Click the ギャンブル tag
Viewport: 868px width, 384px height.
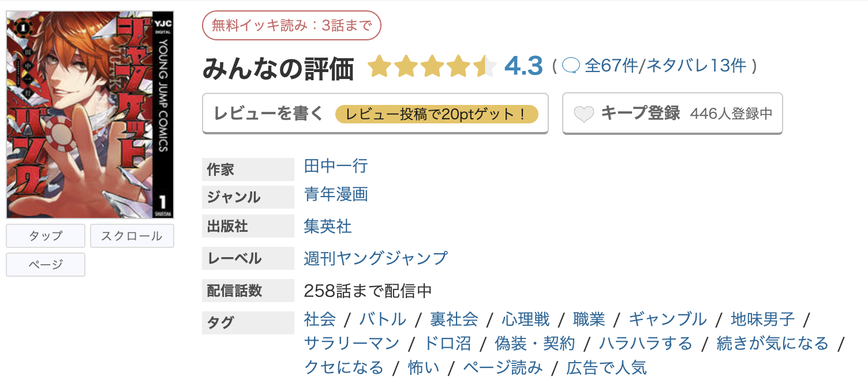(668, 319)
